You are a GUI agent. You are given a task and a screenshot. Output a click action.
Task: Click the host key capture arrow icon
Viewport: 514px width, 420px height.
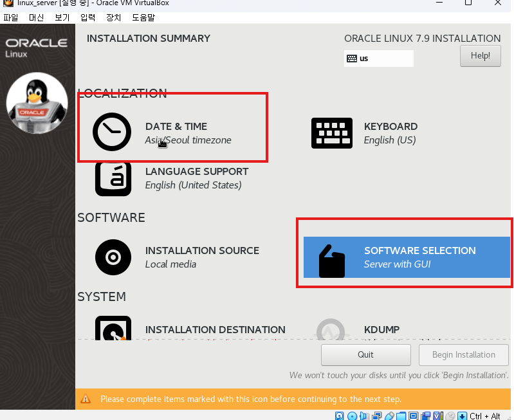462,415
